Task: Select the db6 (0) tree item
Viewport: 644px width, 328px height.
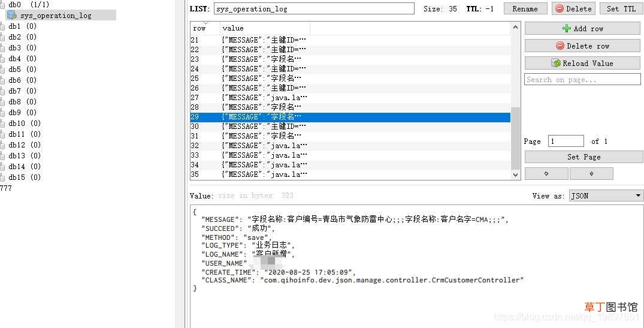Action: pos(22,80)
